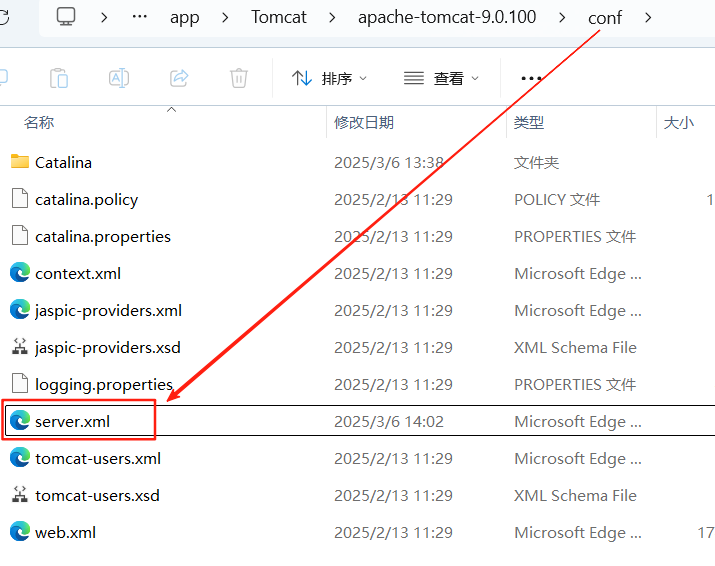Viewport: 715px width, 566px height.
Task: Click PROPERTIES 文件 type of logging.properties
Action: tap(575, 384)
